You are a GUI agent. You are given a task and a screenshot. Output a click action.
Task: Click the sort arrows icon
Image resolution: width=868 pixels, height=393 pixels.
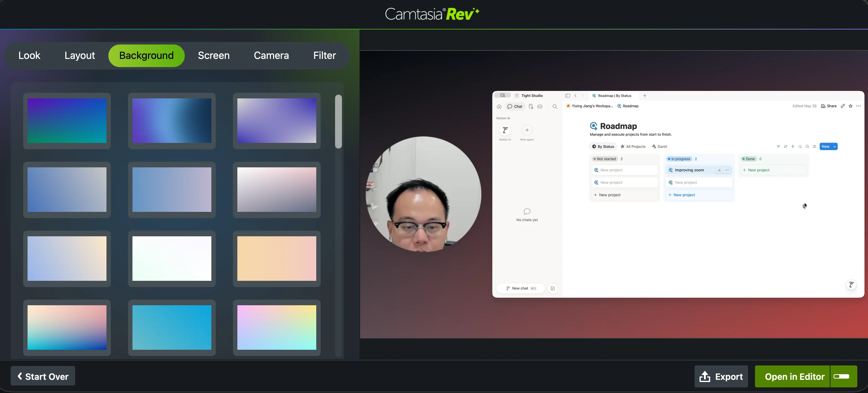[785, 146]
